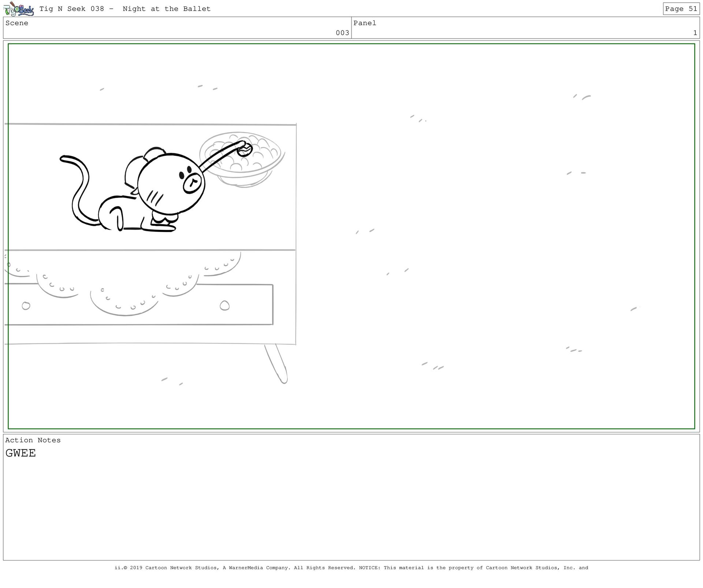Click the bowl drawing on the dresser

click(242, 160)
